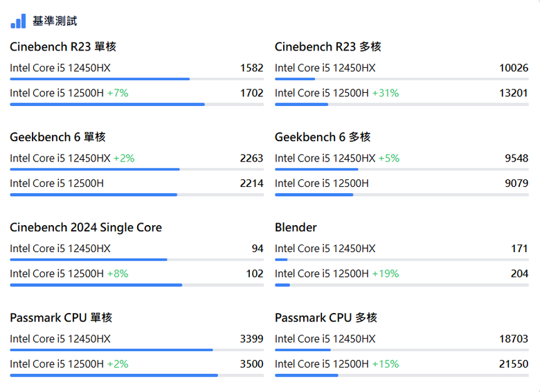Click Intel Core i5 12450HX under Blender
The image size is (540, 392).
325,249
